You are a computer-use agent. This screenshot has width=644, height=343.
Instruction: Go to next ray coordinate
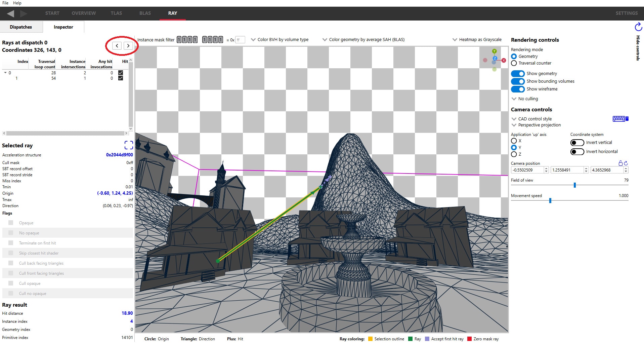128,46
